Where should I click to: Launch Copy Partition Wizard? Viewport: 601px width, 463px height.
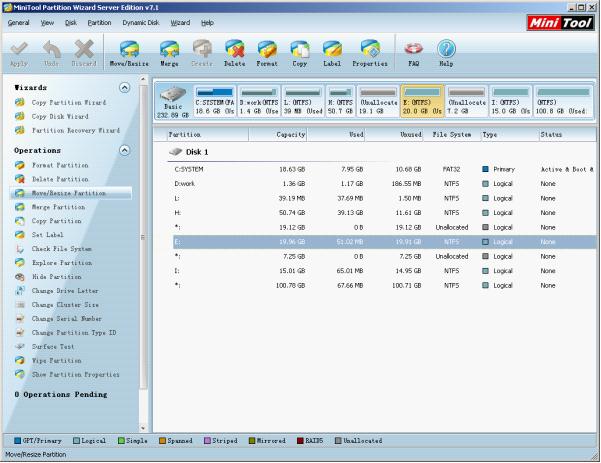click(69, 102)
